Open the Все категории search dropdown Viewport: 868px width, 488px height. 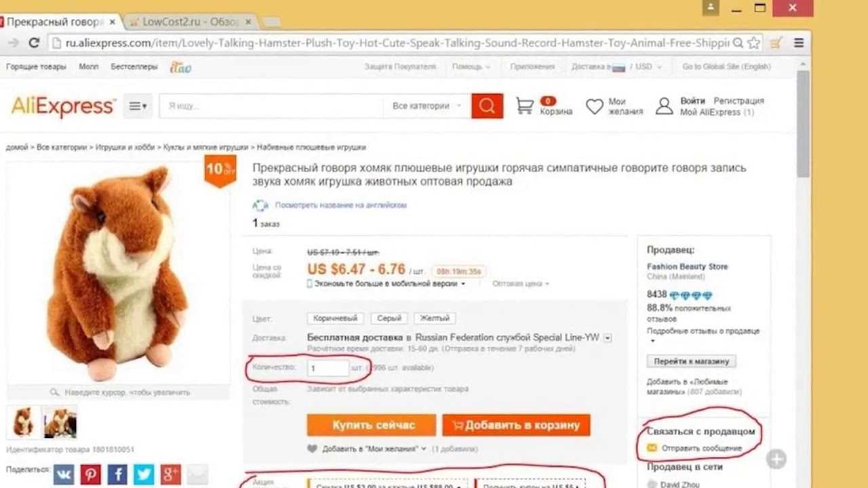point(427,106)
